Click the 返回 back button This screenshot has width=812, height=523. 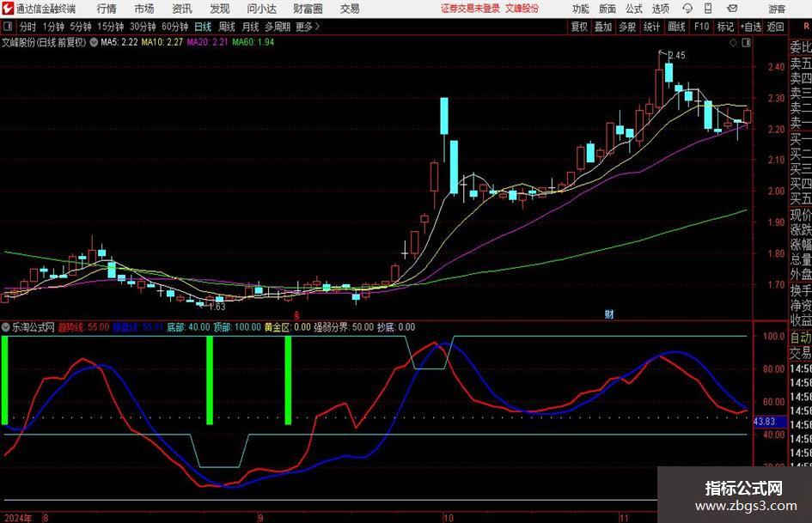pyautogui.click(x=775, y=27)
